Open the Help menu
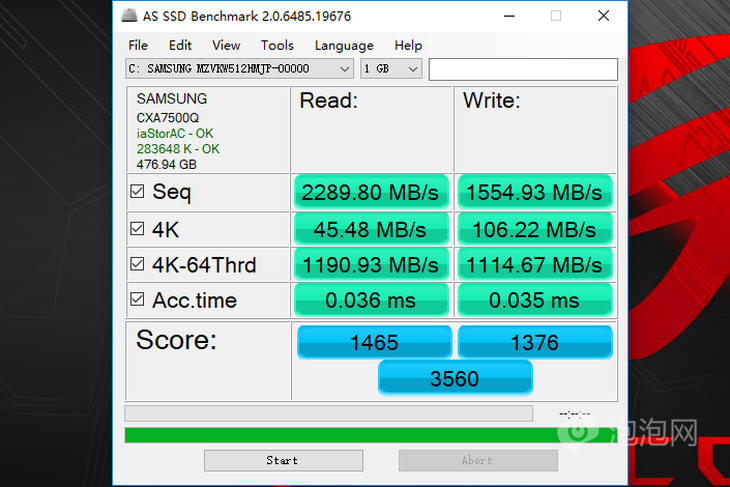The height and width of the screenshot is (487, 730). tap(408, 45)
